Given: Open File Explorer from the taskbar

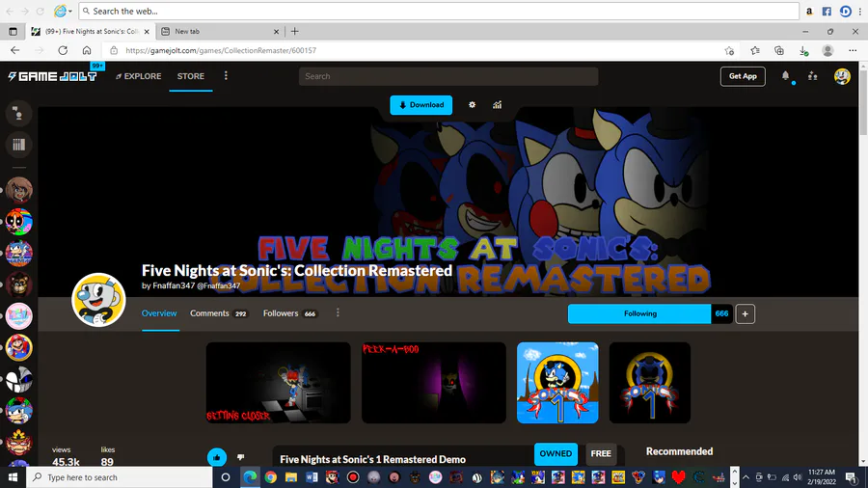Looking at the screenshot, I should click(291, 477).
